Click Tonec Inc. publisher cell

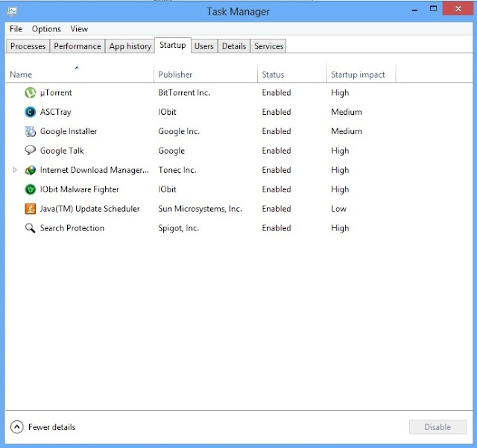click(x=177, y=170)
